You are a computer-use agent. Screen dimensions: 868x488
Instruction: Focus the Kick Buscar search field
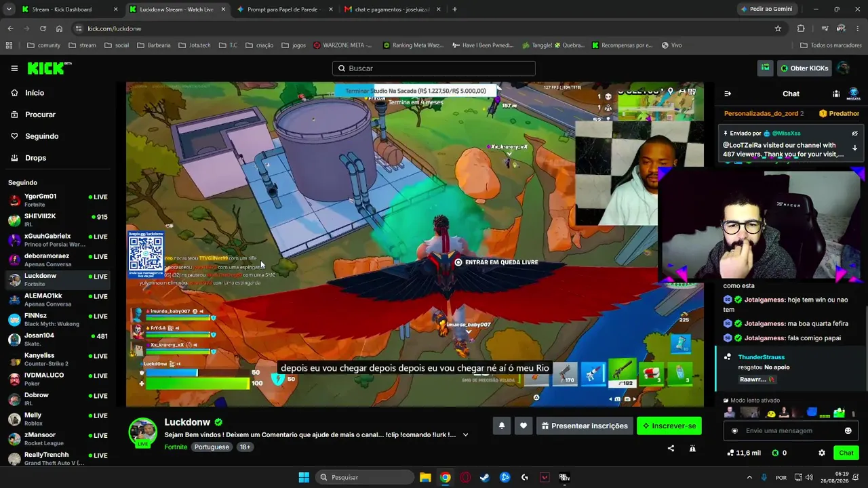pos(434,68)
